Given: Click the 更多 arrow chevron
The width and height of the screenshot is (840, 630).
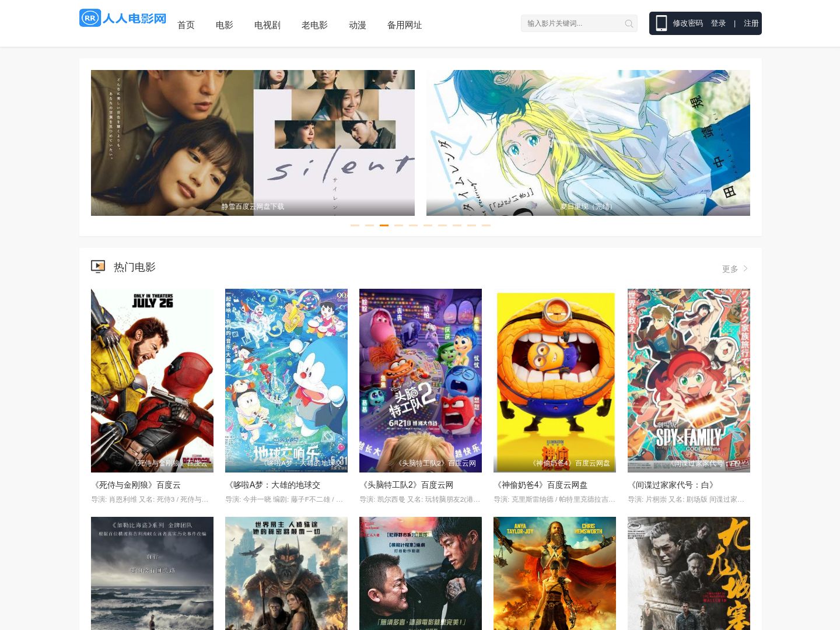Looking at the screenshot, I should 745,268.
